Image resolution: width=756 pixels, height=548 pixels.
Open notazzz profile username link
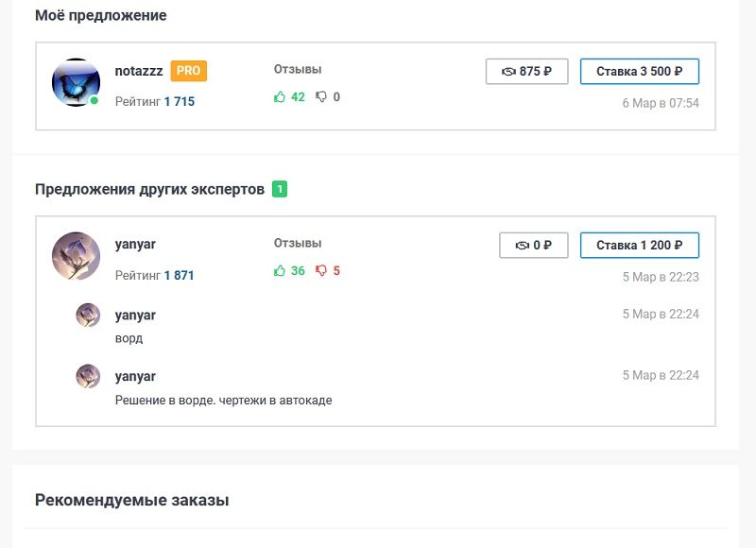point(139,71)
